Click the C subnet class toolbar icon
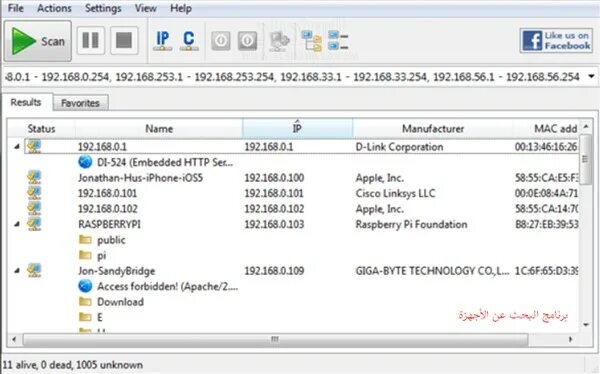Viewport: 600px width, 374px height. [x=189, y=41]
